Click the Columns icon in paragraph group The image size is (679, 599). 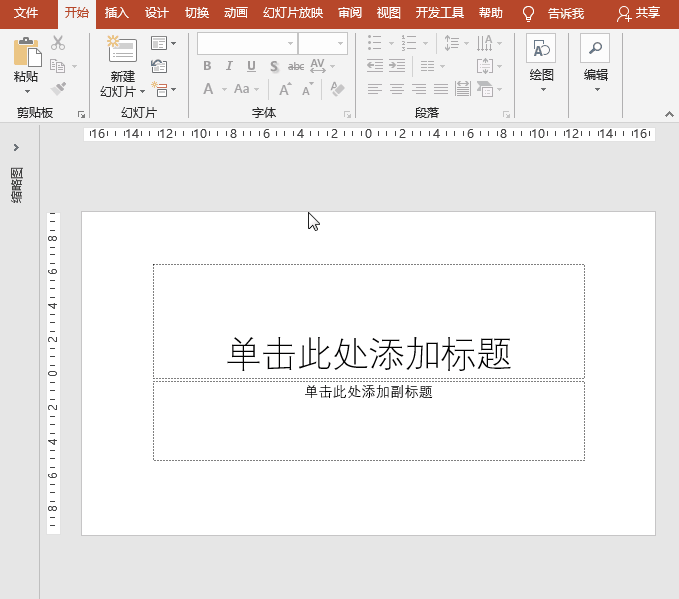point(427,66)
